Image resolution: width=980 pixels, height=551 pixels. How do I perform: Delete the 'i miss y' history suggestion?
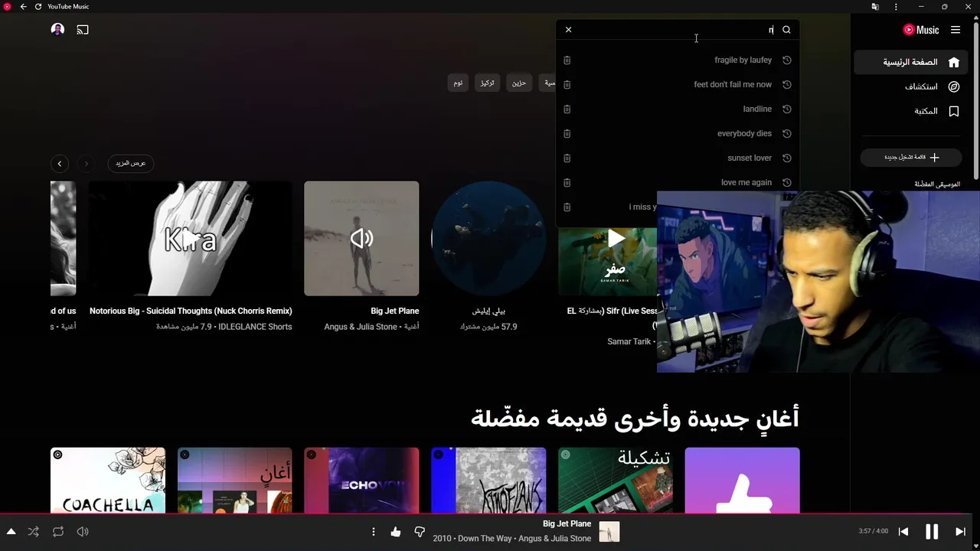(567, 207)
